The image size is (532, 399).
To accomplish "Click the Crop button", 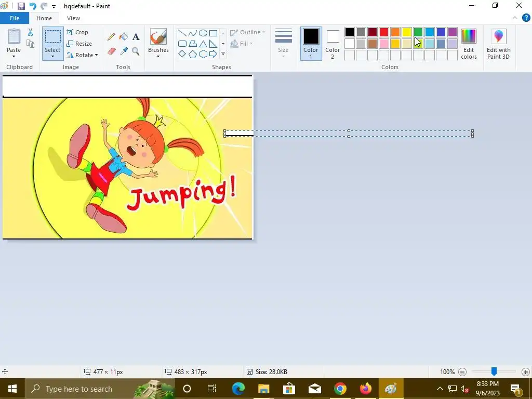I will point(78,32).
